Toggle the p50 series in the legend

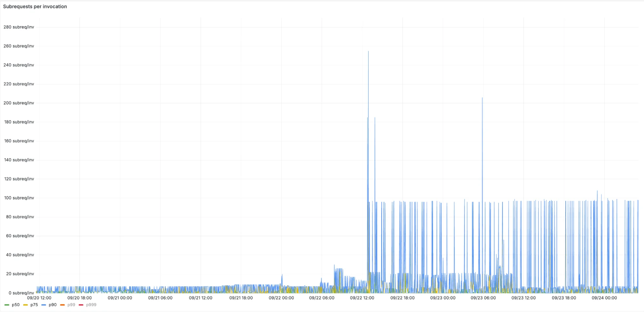(15, 305)
